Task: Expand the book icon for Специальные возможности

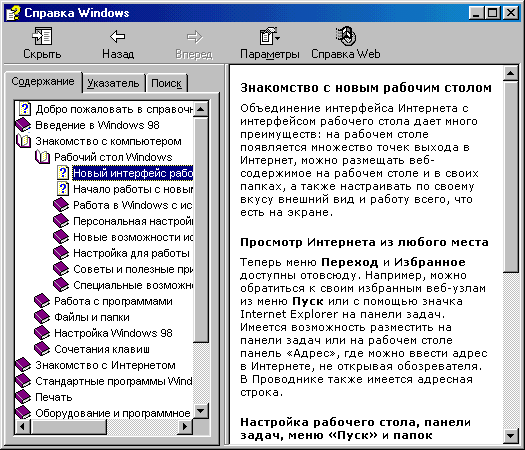Action: coord(61,285)
